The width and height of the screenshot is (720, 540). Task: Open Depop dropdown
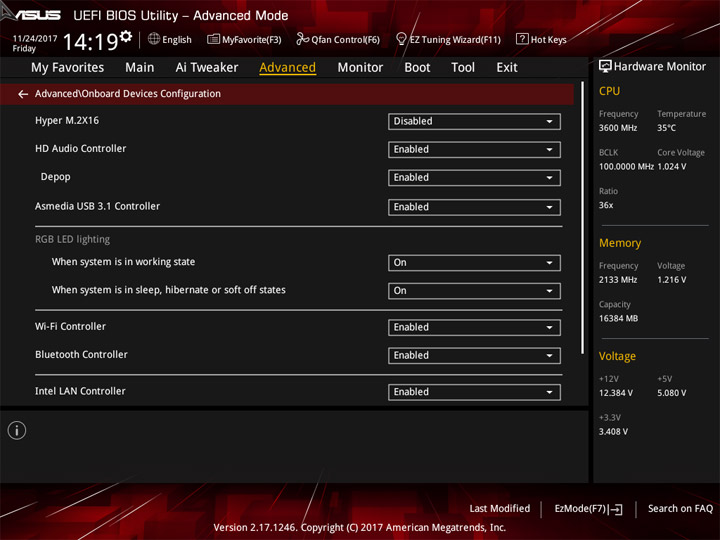[x=474, y=178]
